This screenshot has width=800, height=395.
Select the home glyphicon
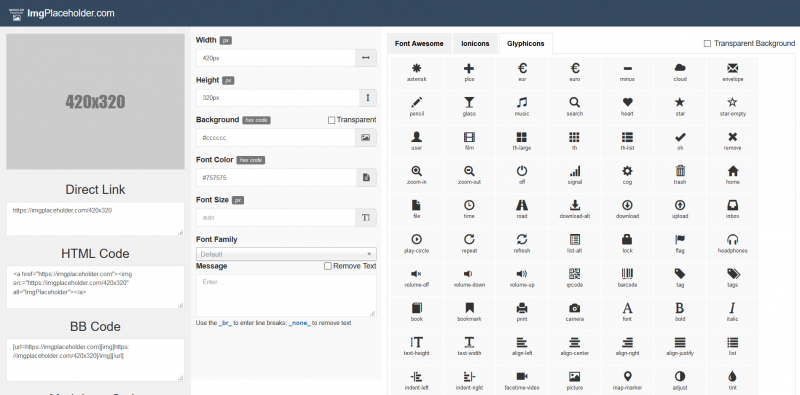click(x=733, y=176)
